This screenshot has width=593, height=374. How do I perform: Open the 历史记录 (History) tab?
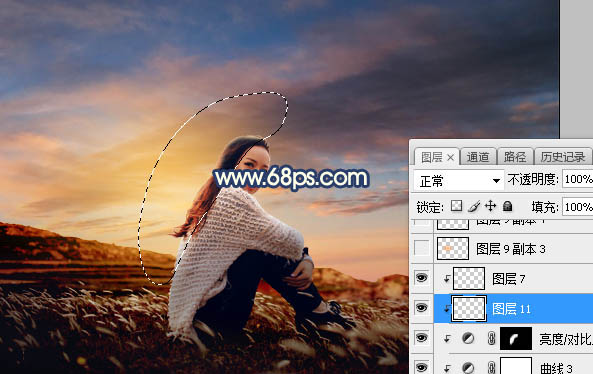pos(562,157)
